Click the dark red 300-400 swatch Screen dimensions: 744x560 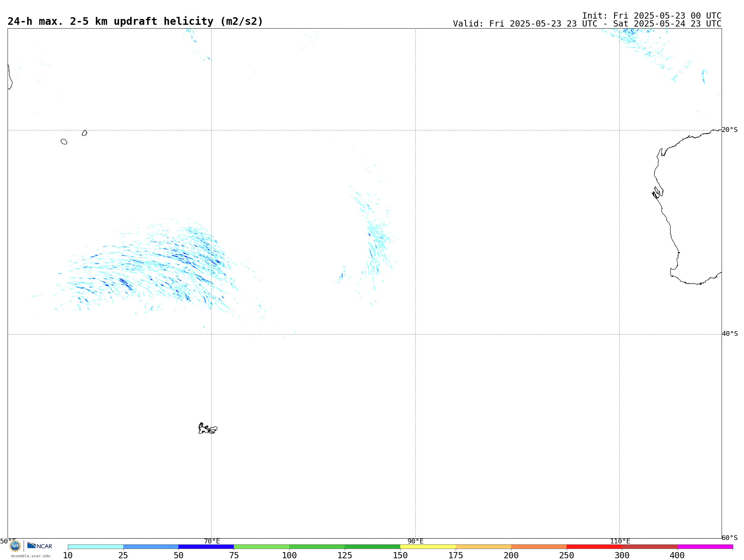650,547
